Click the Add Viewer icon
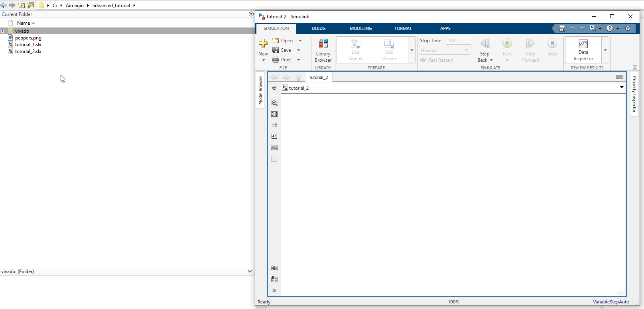This screenshot has width=644, height=309. (x=389, y=43)
